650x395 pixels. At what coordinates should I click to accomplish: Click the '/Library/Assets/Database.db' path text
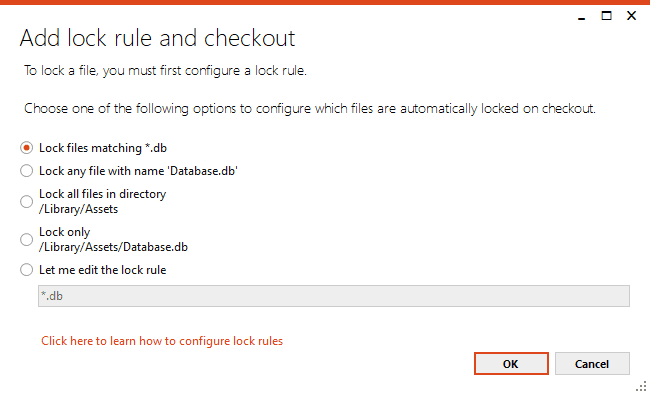click(113, 247)
